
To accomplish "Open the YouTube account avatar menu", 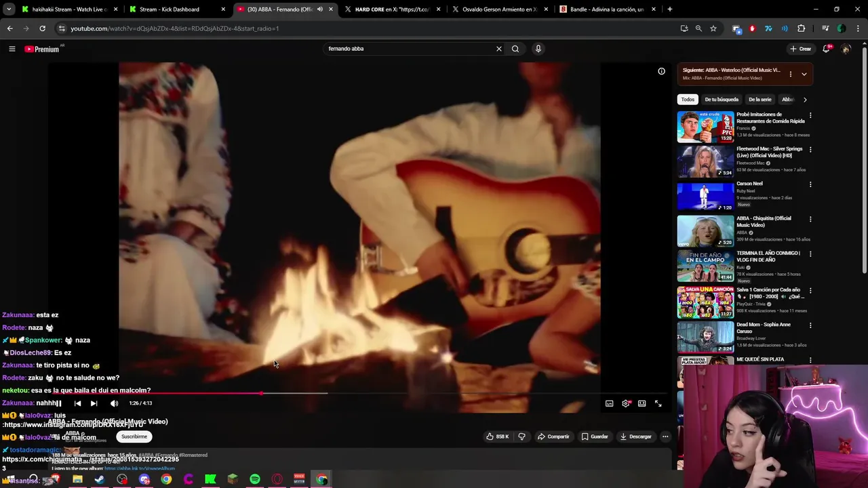I will click(x=846, y=49).
